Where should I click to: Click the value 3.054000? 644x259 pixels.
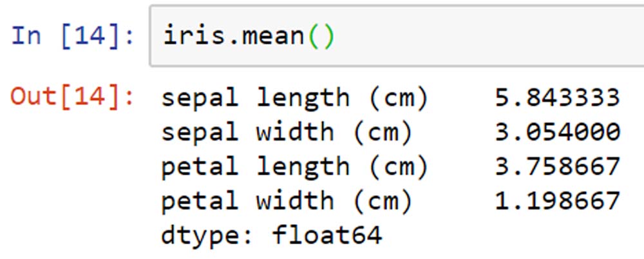point(557,132)
